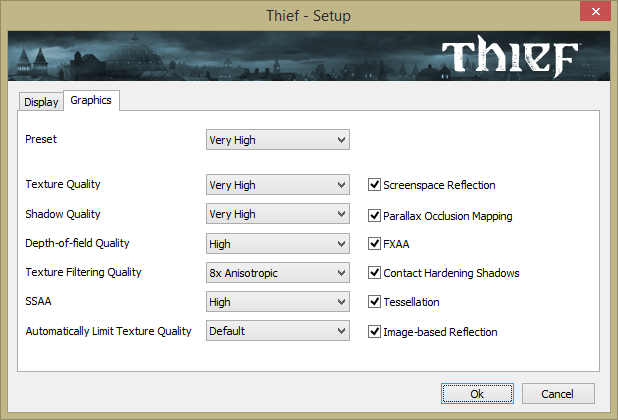This screenshot has height=420, width=618.
Task: Toggle Contact Hardening Shadows checkbox
Action: tap(374, 273)
